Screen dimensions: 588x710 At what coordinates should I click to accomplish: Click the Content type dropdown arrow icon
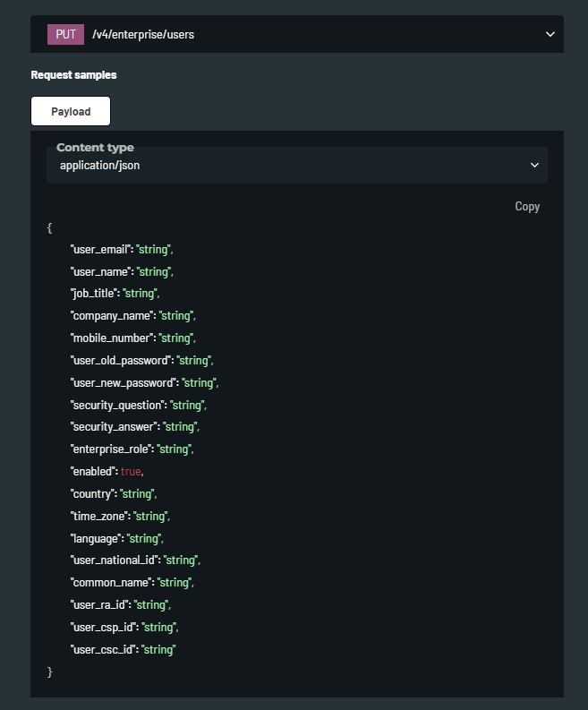pyautogui.click(x=534, y=166)
